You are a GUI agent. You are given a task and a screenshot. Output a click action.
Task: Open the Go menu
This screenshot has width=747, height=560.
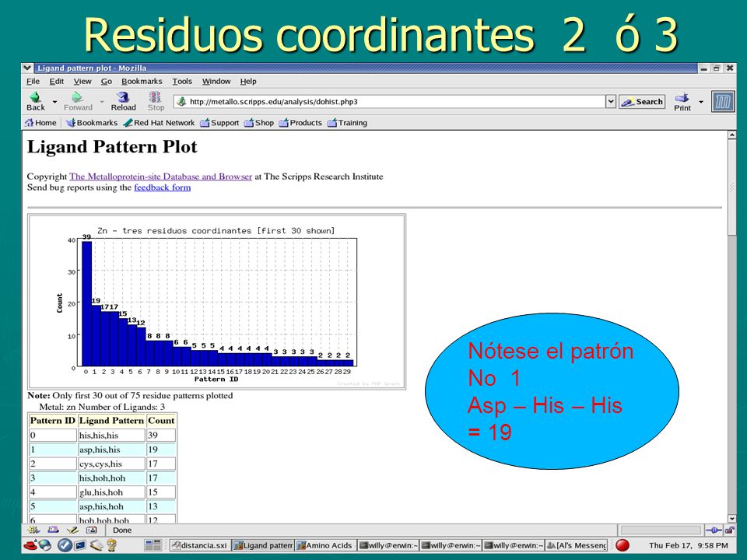(x=107, y=82)
